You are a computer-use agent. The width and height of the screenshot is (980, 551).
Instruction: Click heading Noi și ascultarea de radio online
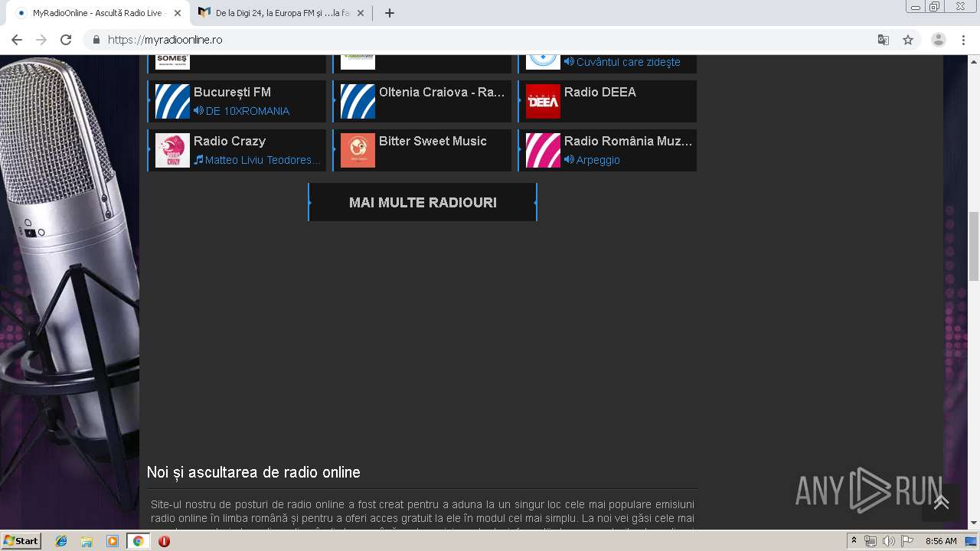(253, 472)
